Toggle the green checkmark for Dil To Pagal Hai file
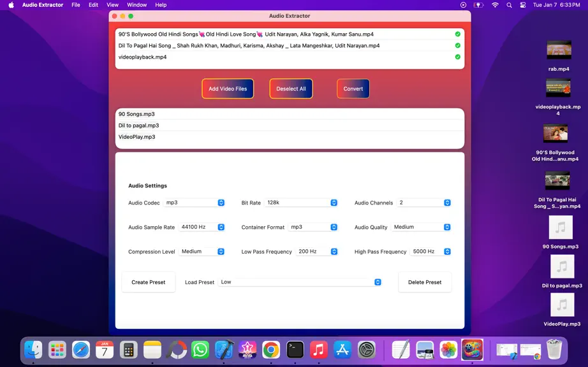 [457, 45]
